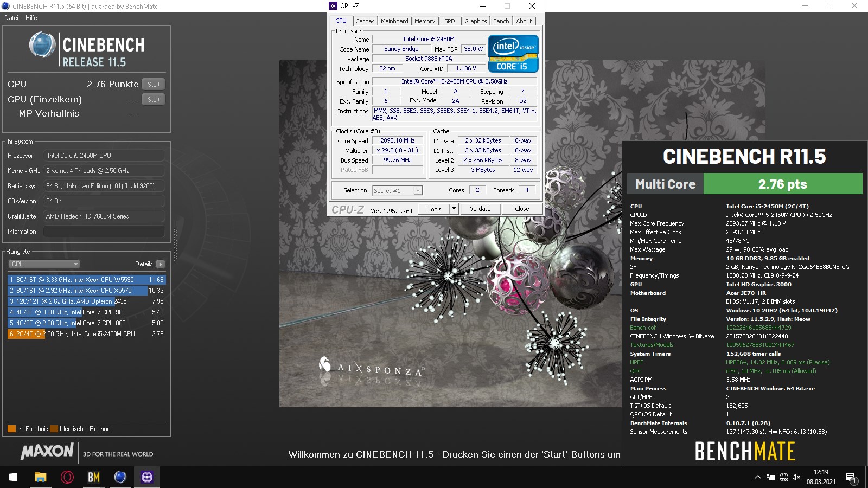The image size is (868, 488).
Task: Start the CPU multi-core benchmark
Action: point(154,84)
